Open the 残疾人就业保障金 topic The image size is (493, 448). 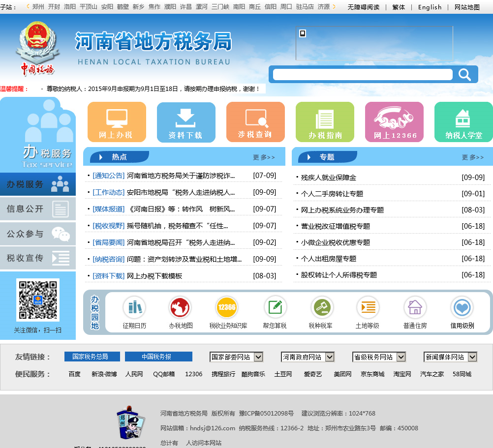click(329, 178)
